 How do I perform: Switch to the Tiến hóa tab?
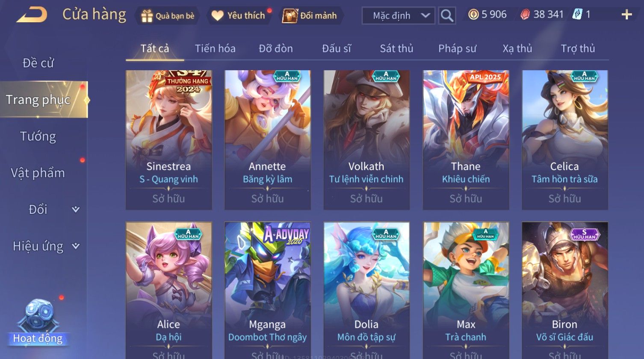coord(215,48)
